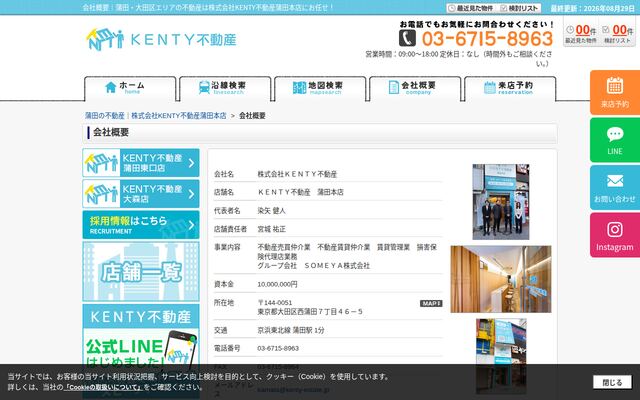Click 会社概要 page heading

coord(111,132)
